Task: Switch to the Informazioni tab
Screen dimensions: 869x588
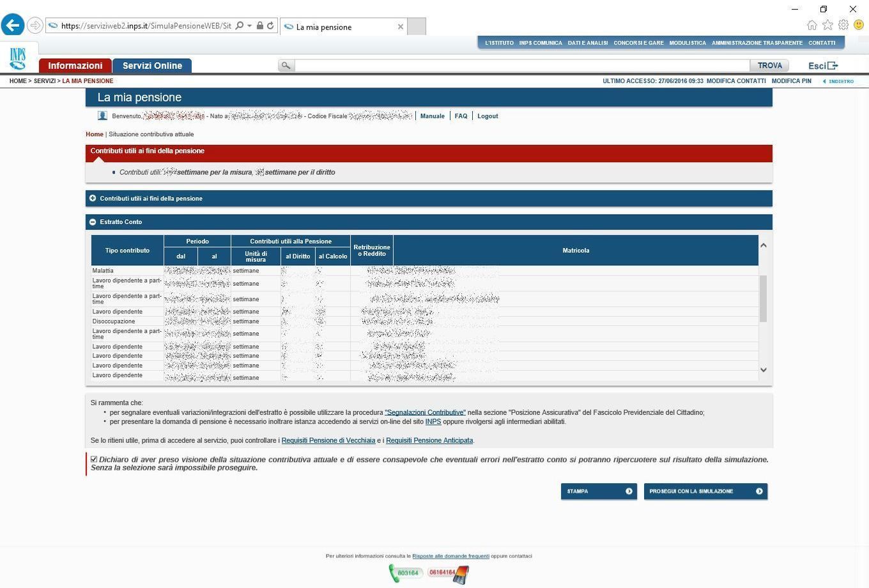Action: [x=75, y=66]
